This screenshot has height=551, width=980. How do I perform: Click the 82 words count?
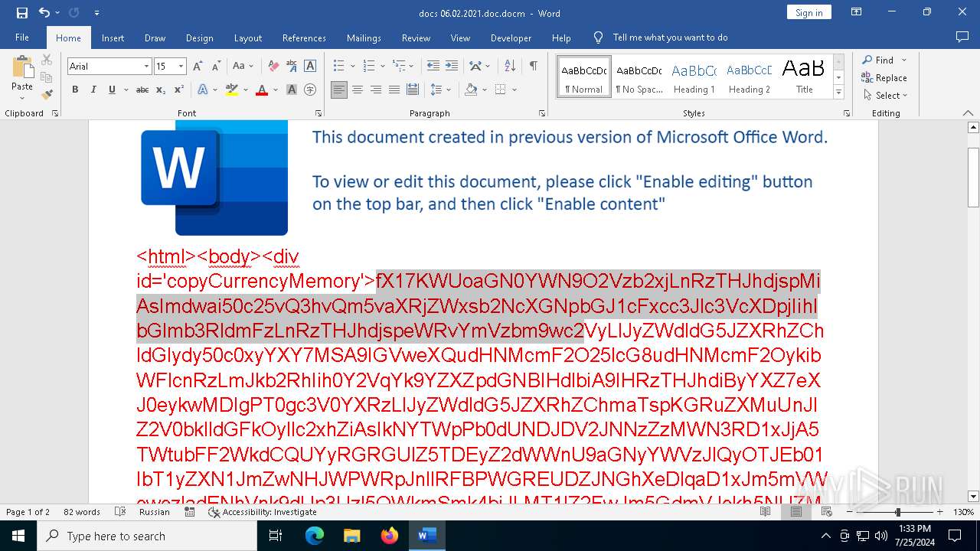click(81, 512)
